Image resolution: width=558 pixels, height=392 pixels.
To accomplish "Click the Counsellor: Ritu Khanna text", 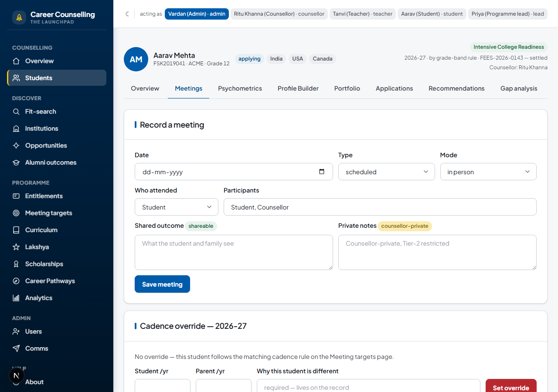I will (518, 68).
